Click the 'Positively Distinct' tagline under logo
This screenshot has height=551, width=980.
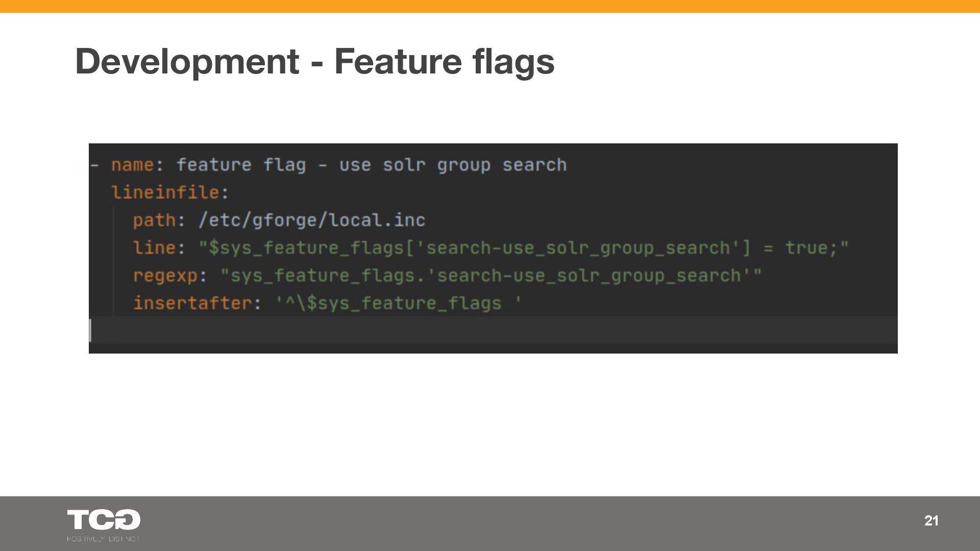(103, 539)
